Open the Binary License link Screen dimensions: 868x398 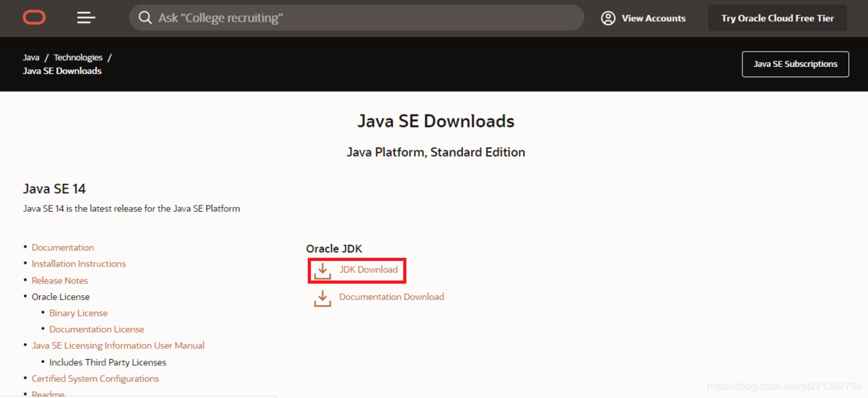(78, 313)
